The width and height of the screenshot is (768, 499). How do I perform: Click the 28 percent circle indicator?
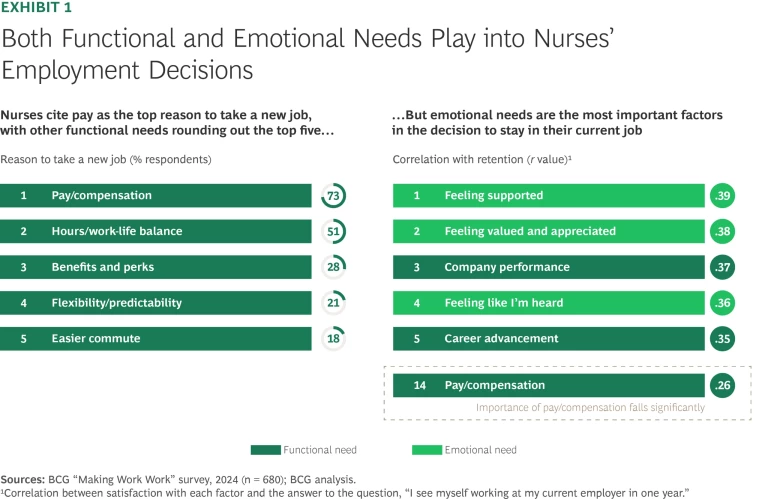(x=333, y=267)
